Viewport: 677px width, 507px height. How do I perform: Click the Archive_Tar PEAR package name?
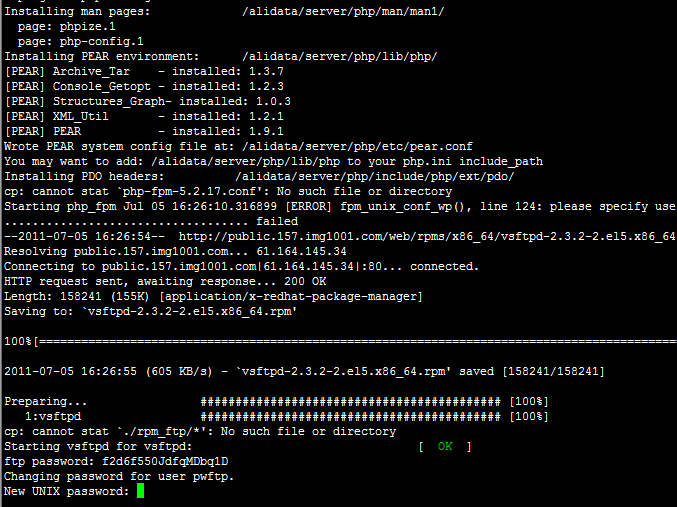[x=91, y=71]
